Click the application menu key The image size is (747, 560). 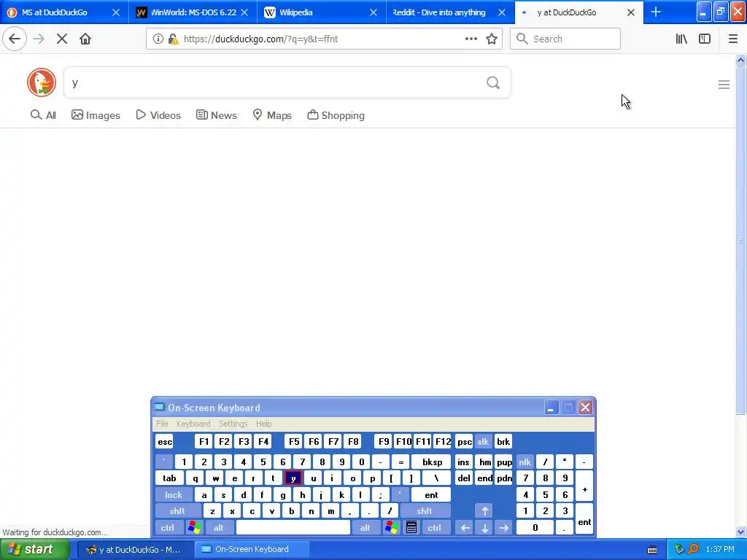pyautogui.click(x=411, y=528)
